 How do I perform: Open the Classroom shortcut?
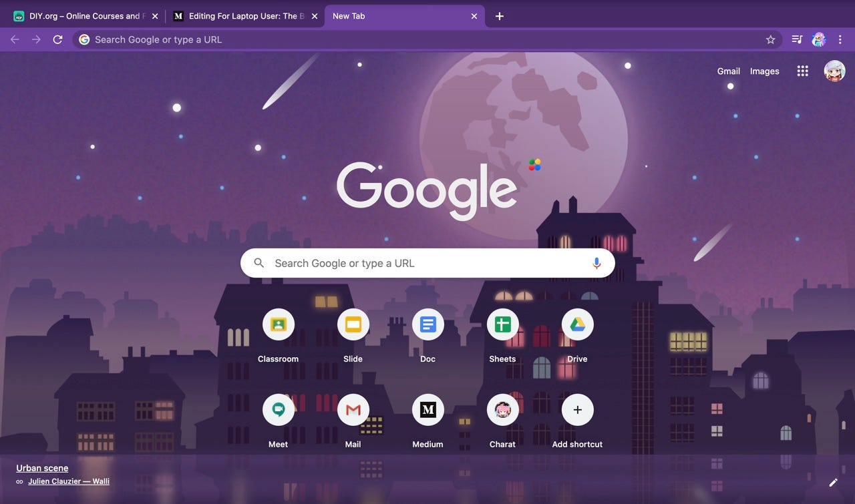click(x=279, y=325)
